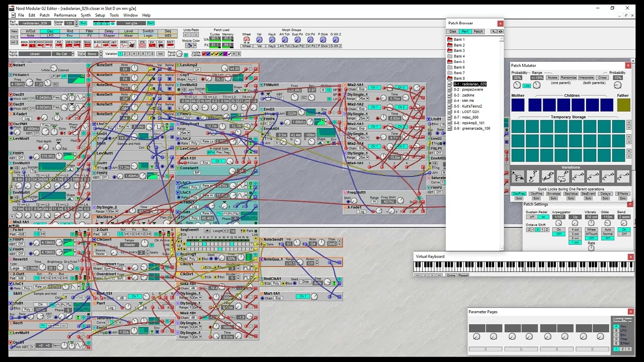Click the Vibrato Rate knob

pos(591,248)
